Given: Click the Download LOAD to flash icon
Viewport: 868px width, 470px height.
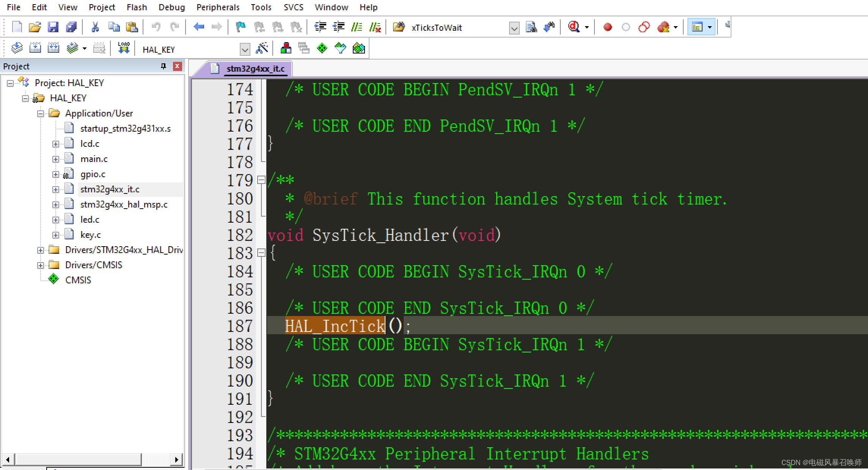Looking at the screenshot, I should click(124, 48).
